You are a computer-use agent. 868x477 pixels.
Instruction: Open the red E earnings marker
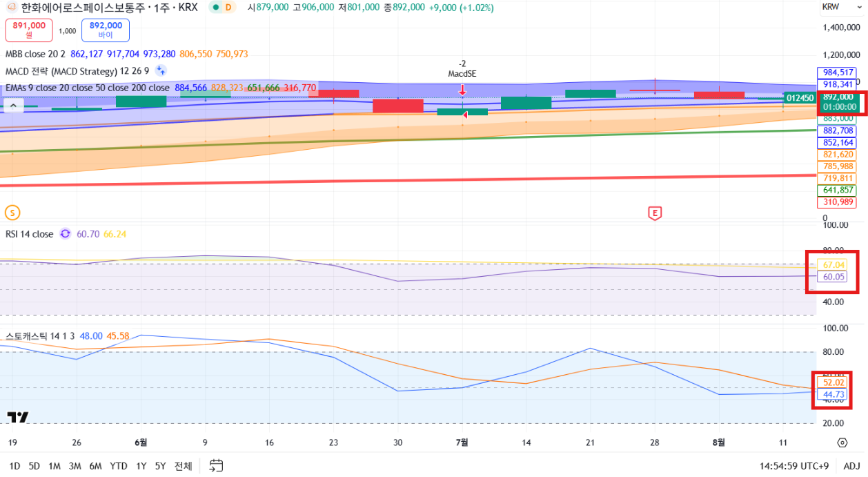[654, 213]
